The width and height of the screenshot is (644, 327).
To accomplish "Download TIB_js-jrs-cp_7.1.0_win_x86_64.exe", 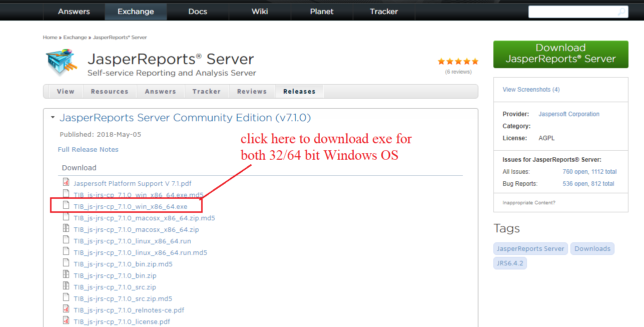I will [x=130, y=206].
